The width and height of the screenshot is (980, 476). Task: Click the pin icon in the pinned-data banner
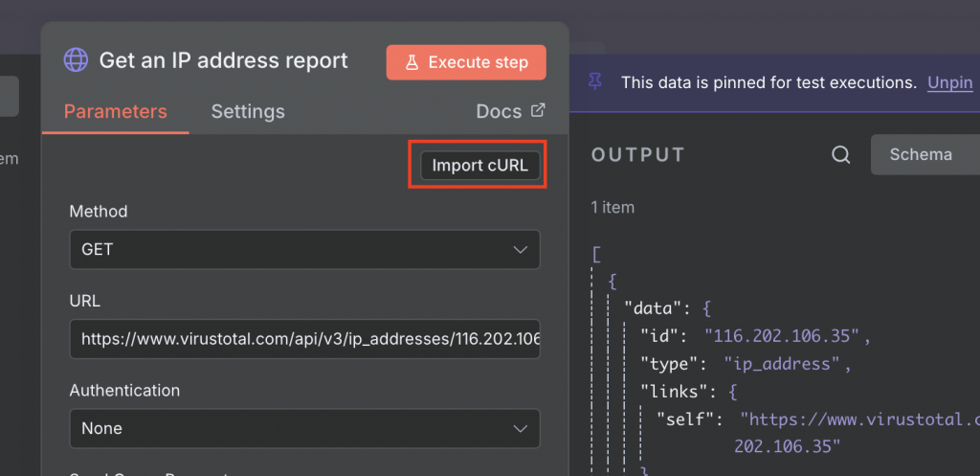click(596, 82)
